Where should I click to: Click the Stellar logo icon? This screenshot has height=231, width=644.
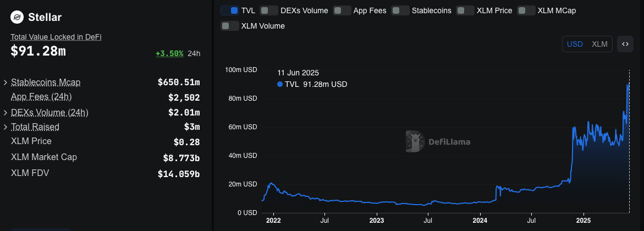pos(17,17)
